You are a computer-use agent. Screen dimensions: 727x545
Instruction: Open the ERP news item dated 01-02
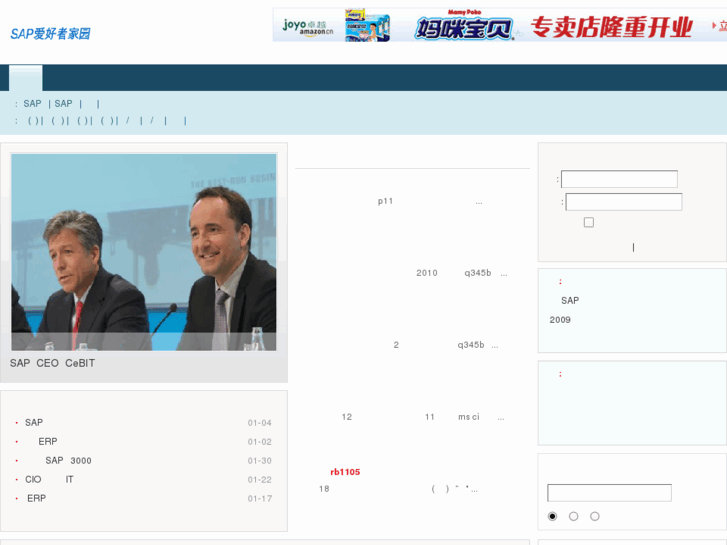tap(48, 442)
